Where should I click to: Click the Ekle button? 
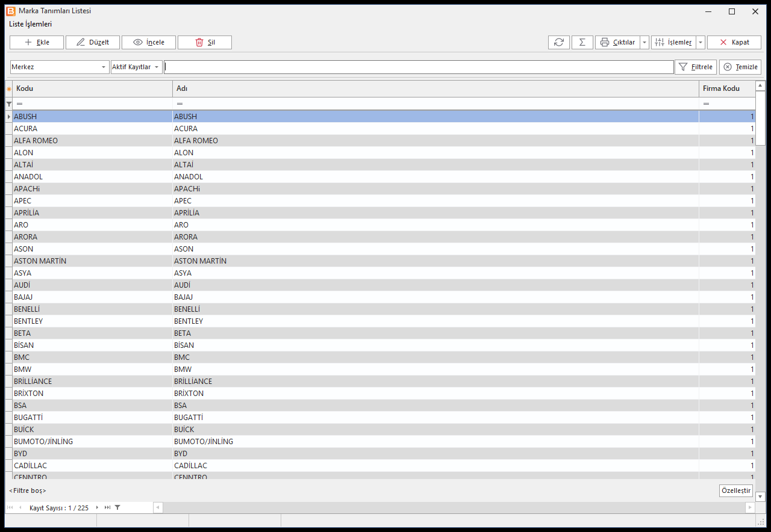click(x=37, y=42)
